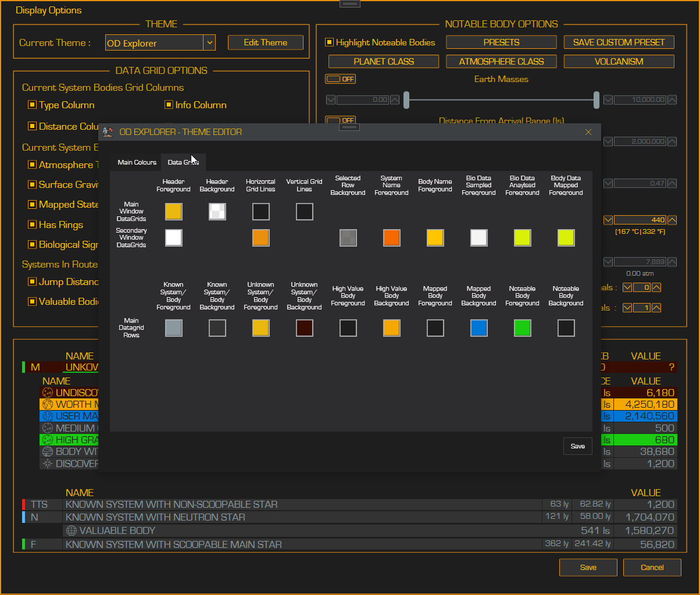Pick the High Value Body Background swatch
This screenshot has height=595, width=700.
tap(392, 328)
